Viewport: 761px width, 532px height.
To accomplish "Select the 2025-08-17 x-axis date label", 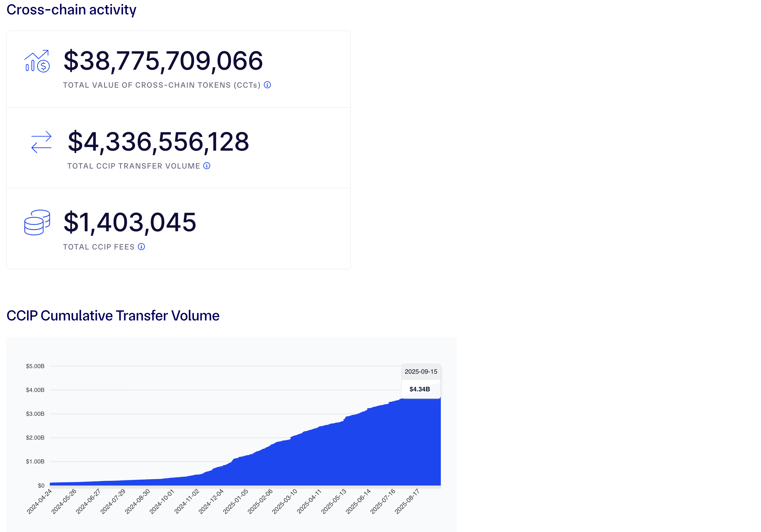I will pyautogui.click(x=407, y=501).
